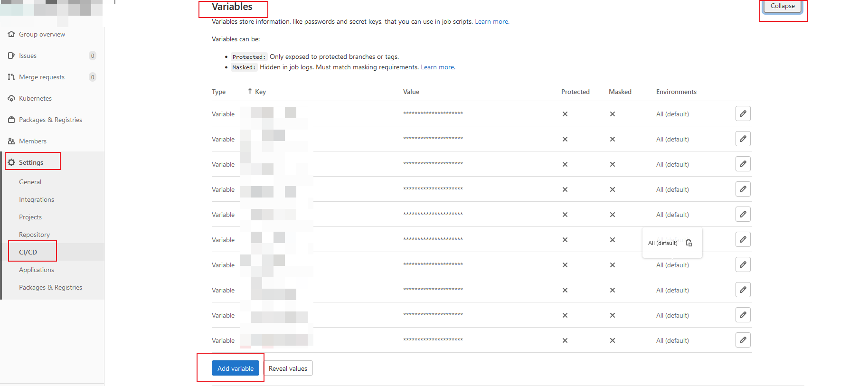Open Group overview in the sidebar
868x386 pixels.
pyautogui.click(x=42, y=34)
